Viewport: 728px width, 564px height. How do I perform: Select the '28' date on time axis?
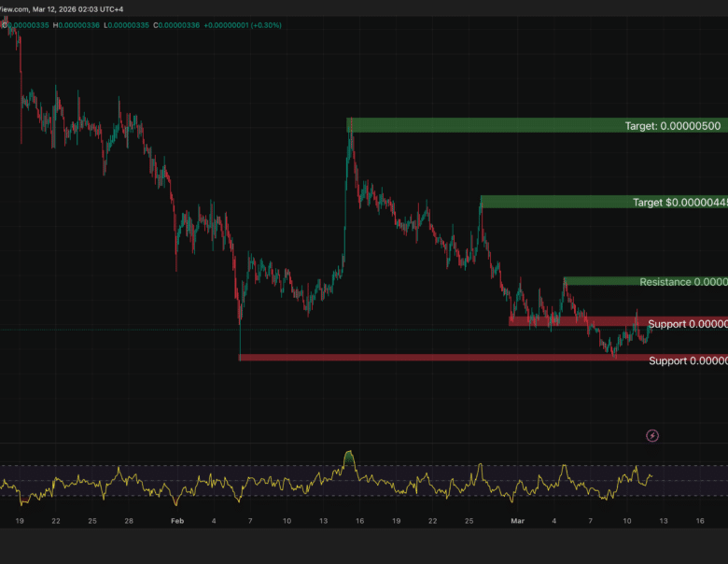click(129, 521)
